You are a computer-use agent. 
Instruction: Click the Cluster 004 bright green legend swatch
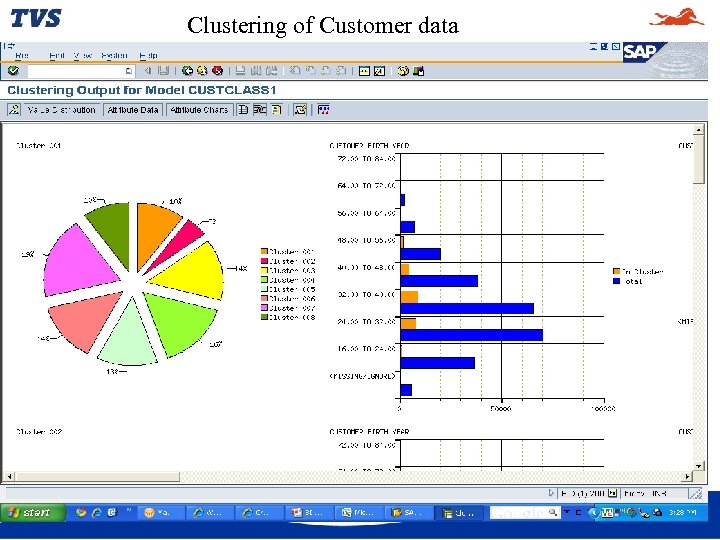264,280
